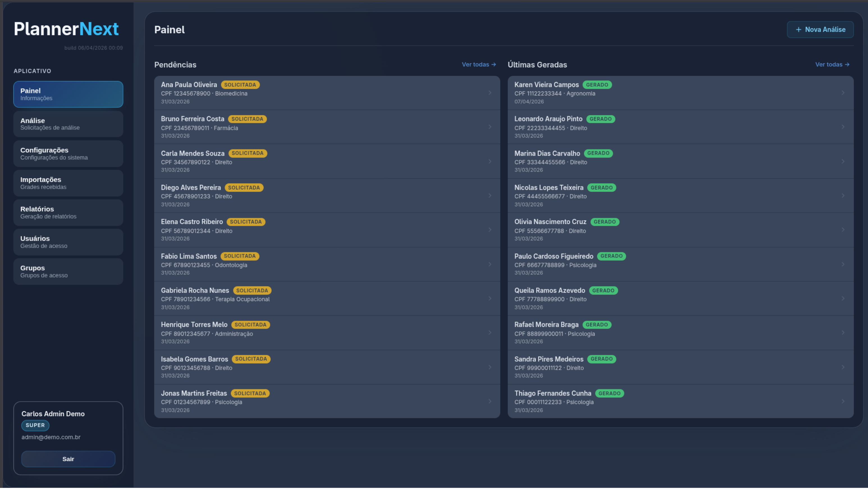Open chevron on Thiago Fernandes Cunha row
Screen dimensions: 868x489
pyautogui.click(x=843, y=401)
